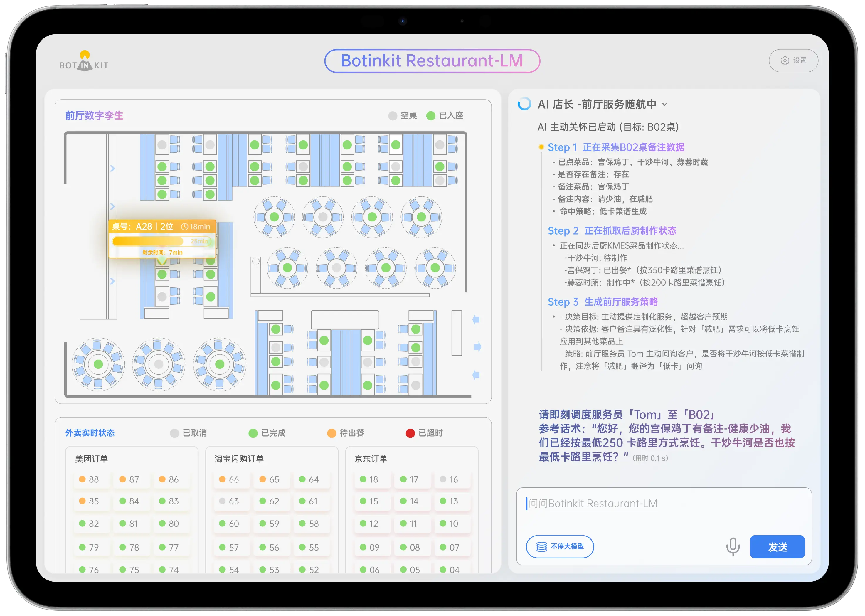
Task: Select the 外卖实时状态 panel title
Action: (x=90, y=433)
